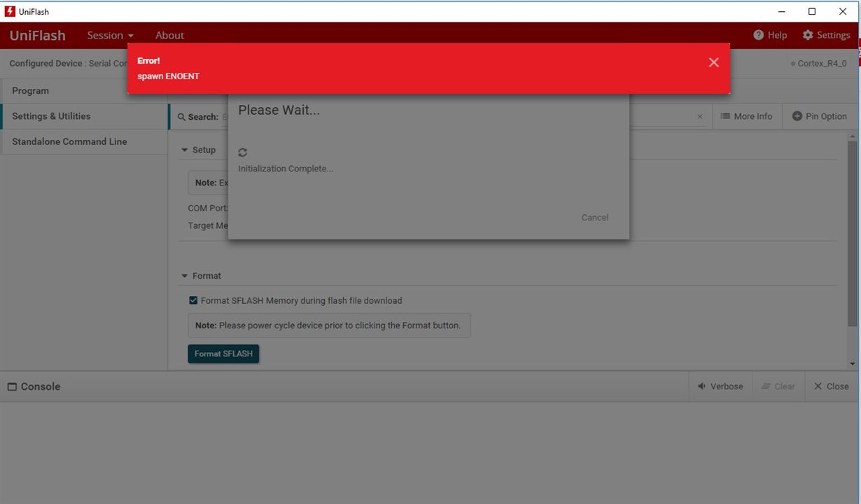
Task: Click the console Clear button
Action: pyautogui.click(x=778, y=386)
